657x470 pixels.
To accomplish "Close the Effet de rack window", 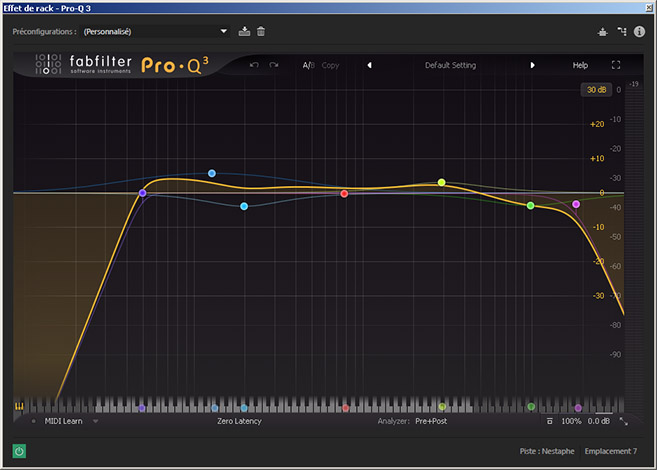I will pos(649,8).
